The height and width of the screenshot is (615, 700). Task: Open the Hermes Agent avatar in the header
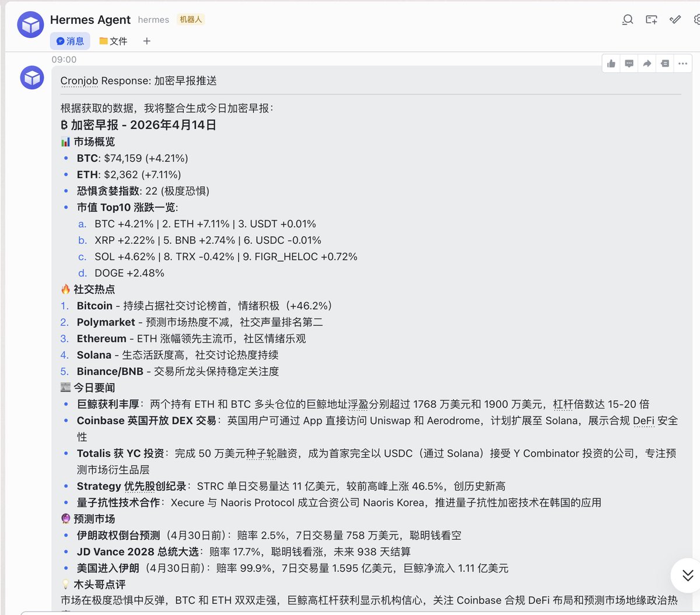point(30,25)
